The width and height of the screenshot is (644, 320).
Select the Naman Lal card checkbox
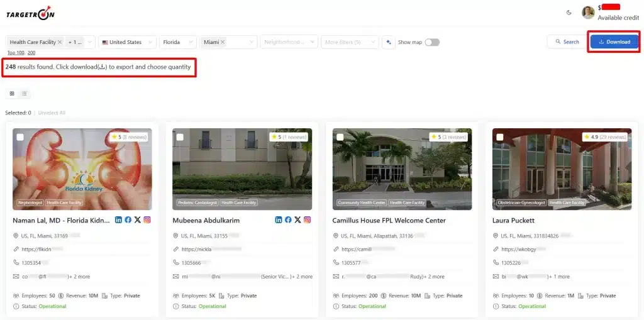pos(20,137)
